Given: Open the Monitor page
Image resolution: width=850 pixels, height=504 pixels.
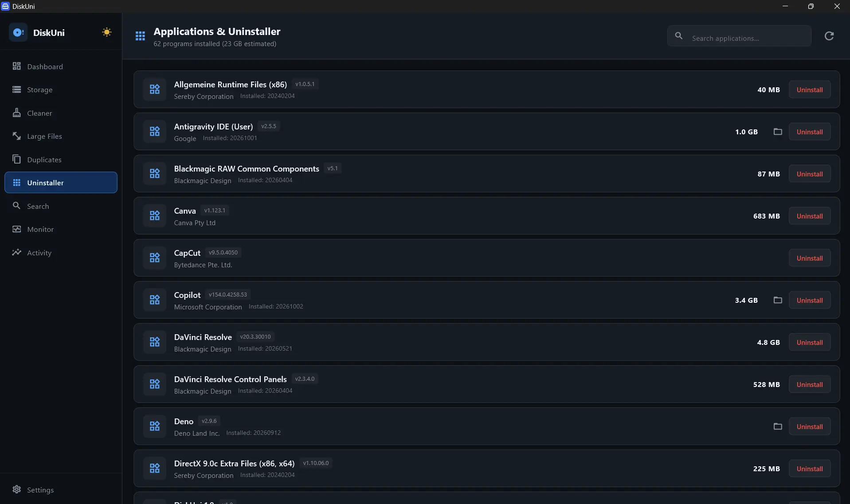Looking at the screenshot, I should pyautogui.click(x=61, y=229).
